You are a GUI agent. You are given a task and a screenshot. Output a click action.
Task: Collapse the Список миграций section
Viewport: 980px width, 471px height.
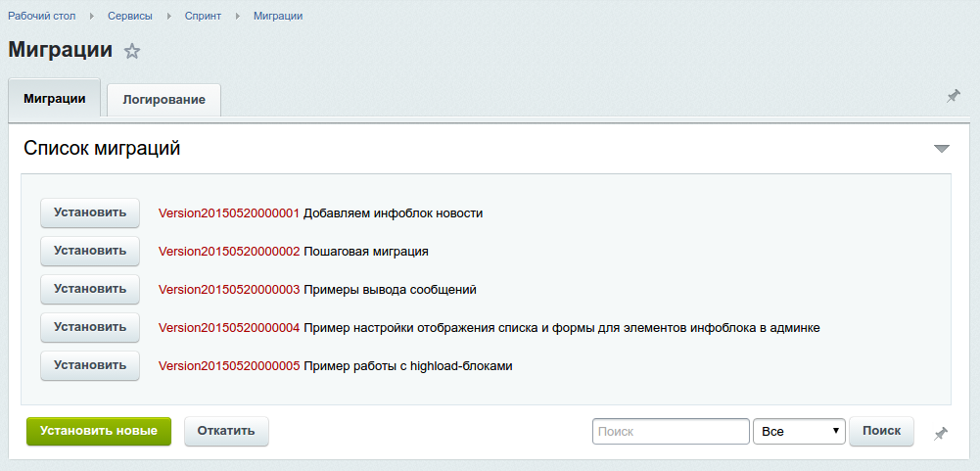tap(941, 149)
